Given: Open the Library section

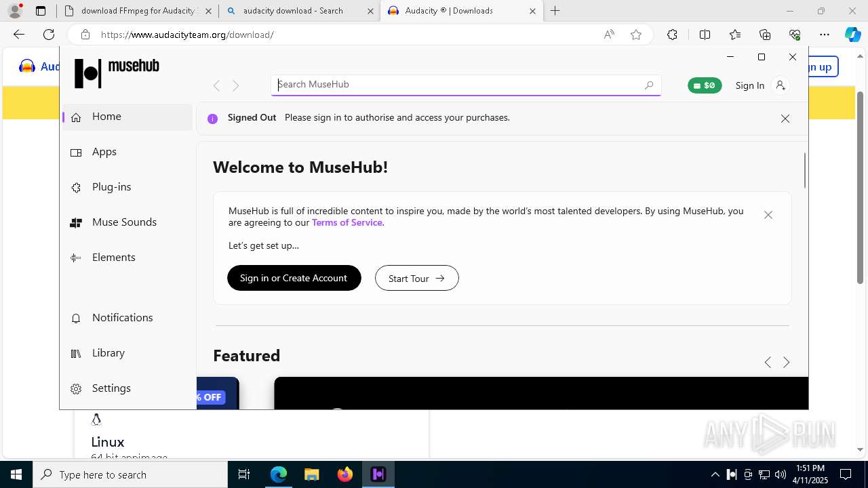Looking at the screenshot, I should [x=127, y=353].
